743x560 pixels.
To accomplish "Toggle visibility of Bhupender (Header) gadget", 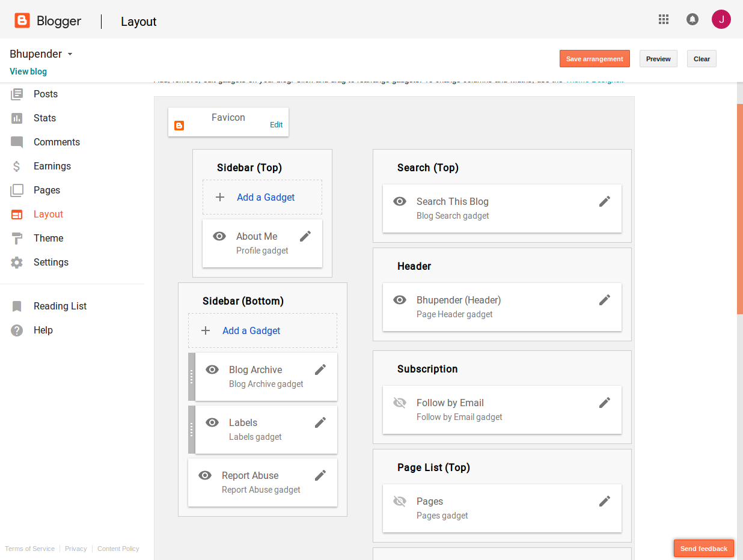I will (400, 300).
